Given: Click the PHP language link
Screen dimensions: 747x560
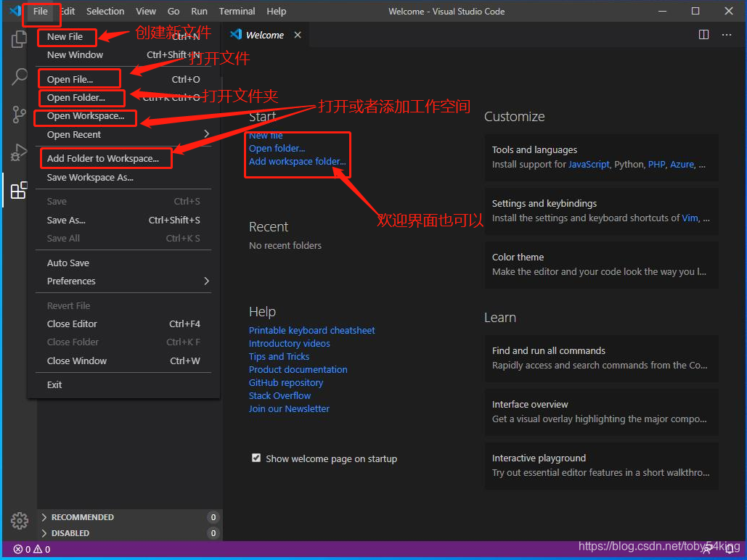Looking at the screenshot, I should (656, 164).
